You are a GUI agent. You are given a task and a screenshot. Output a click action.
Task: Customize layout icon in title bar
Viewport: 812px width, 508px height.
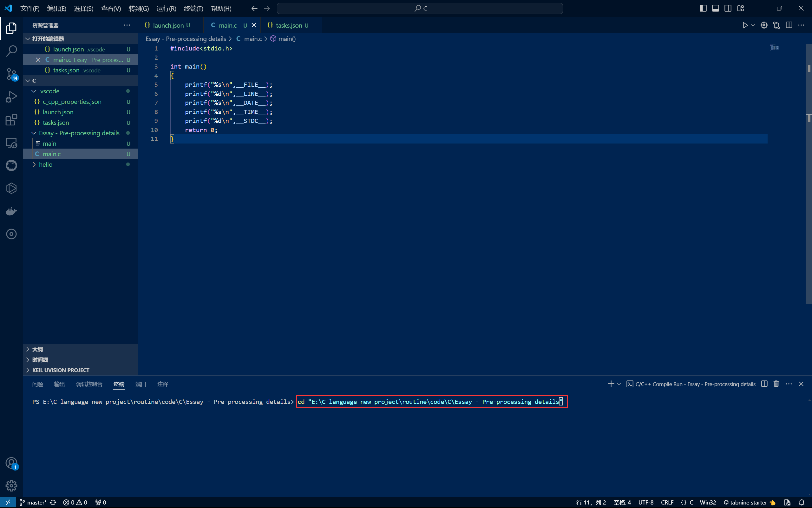pyautogui.click(x=741, y=8)
